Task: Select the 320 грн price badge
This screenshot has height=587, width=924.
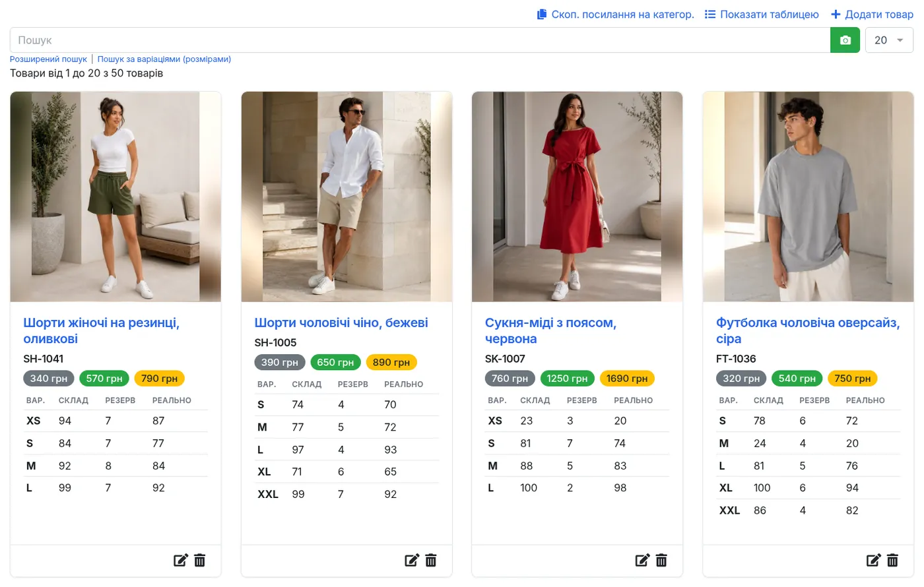Action: coord(741,379)
